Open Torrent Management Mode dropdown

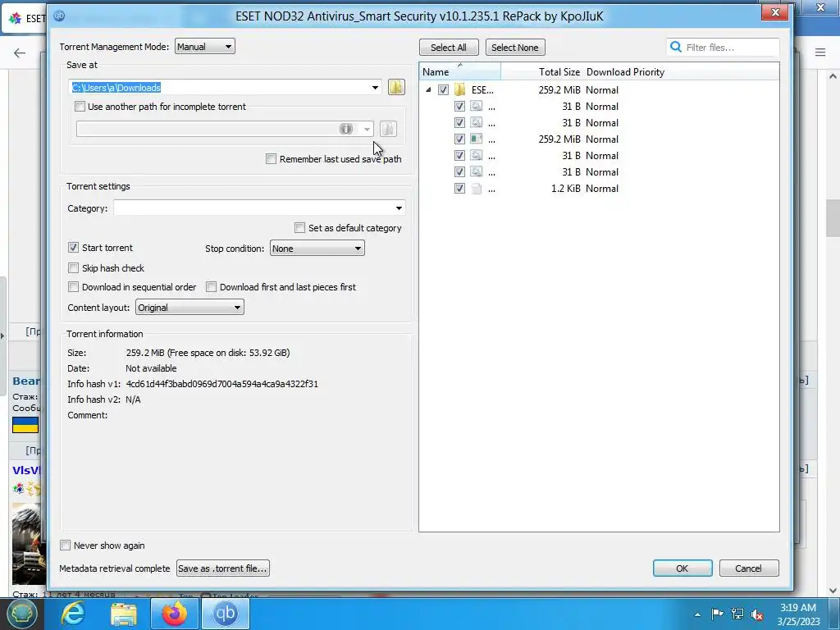[x=204, y=47]
